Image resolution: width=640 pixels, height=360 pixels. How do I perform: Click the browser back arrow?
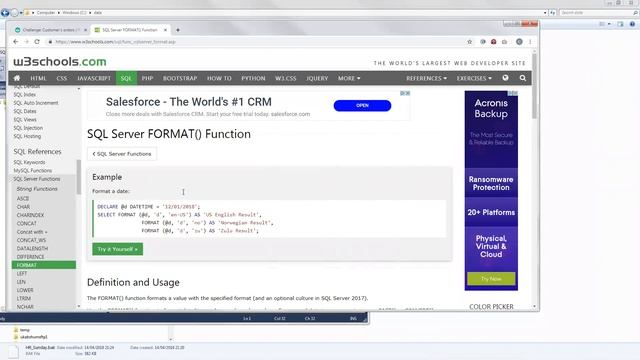[x=16, y=42]
